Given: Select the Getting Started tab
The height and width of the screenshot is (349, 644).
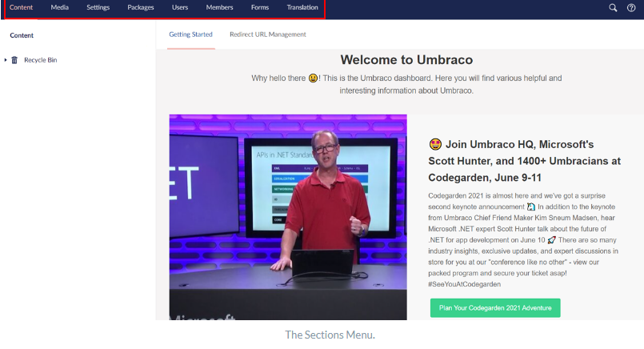Looking at the screenshot, I should [190, 34].
